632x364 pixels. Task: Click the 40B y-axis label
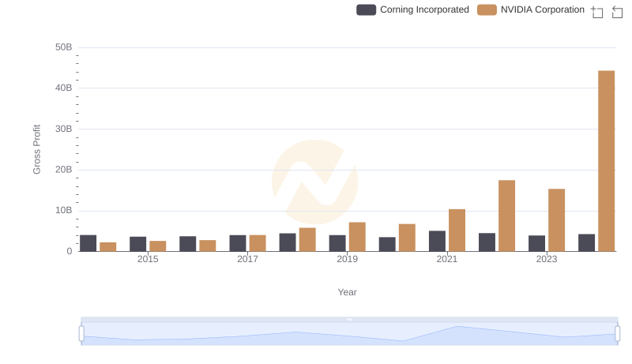[64, 88]
